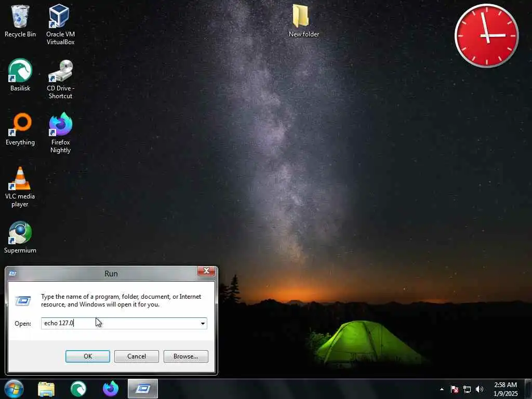Click Cancel in the Run dialog
532x399 pixels.
click(x=137, y=356)
